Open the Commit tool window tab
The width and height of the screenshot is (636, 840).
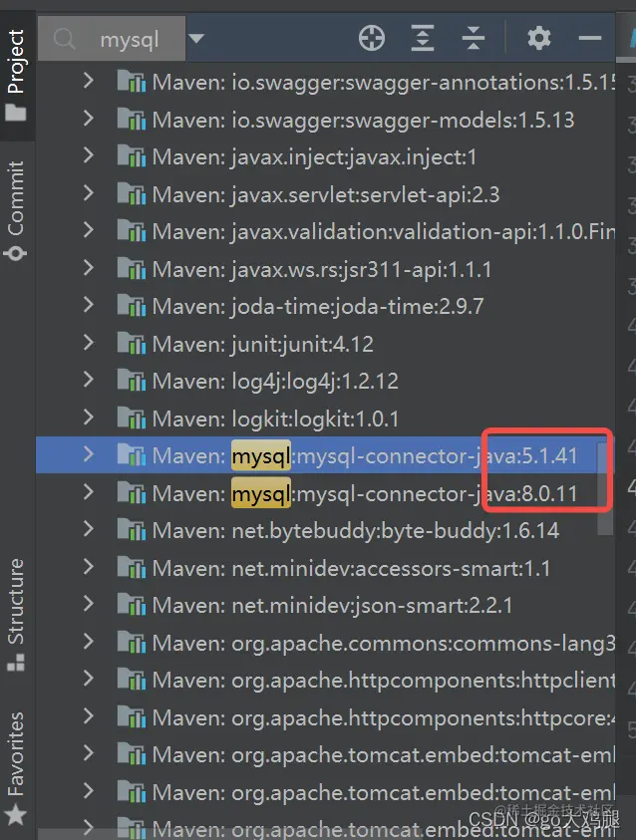(x=16, y=209)
